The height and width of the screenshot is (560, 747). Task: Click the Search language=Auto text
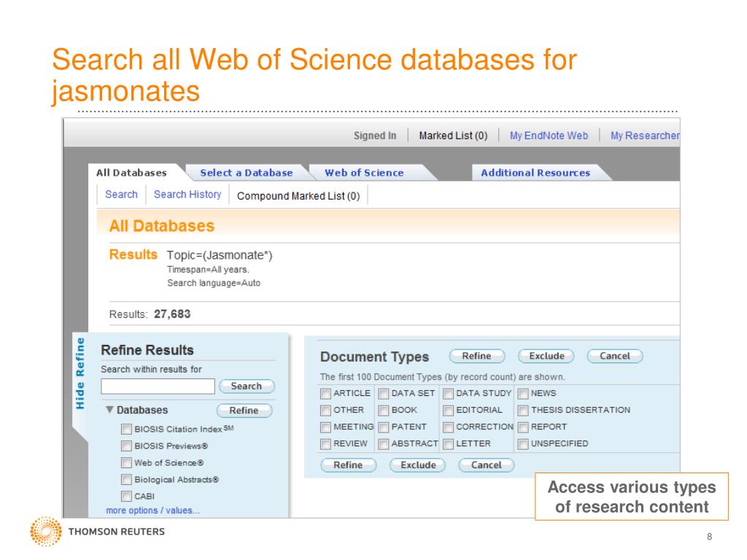pos(214,283)
